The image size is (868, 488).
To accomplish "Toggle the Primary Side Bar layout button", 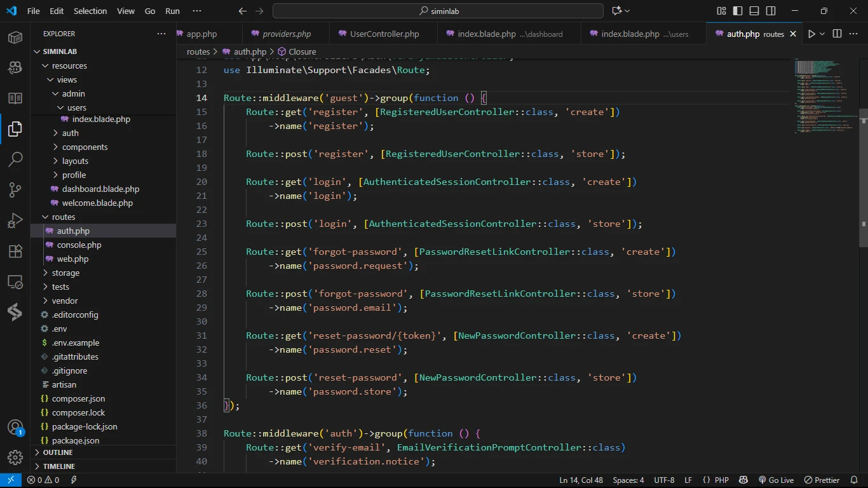I will [738, 11].
